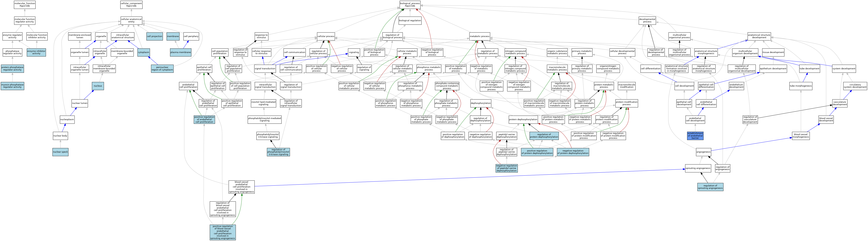Click 'positive regulation of protein dephosphorylation' node

[537, 152]
